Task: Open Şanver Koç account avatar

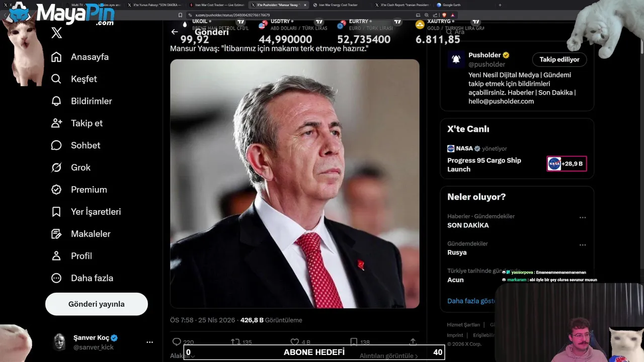Action: tap(60, 342)
